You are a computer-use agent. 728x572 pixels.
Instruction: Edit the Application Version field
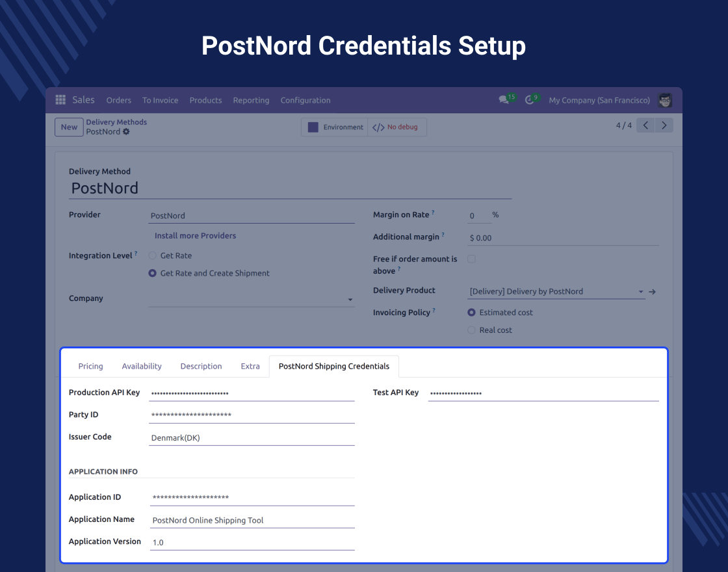point(252,542)
